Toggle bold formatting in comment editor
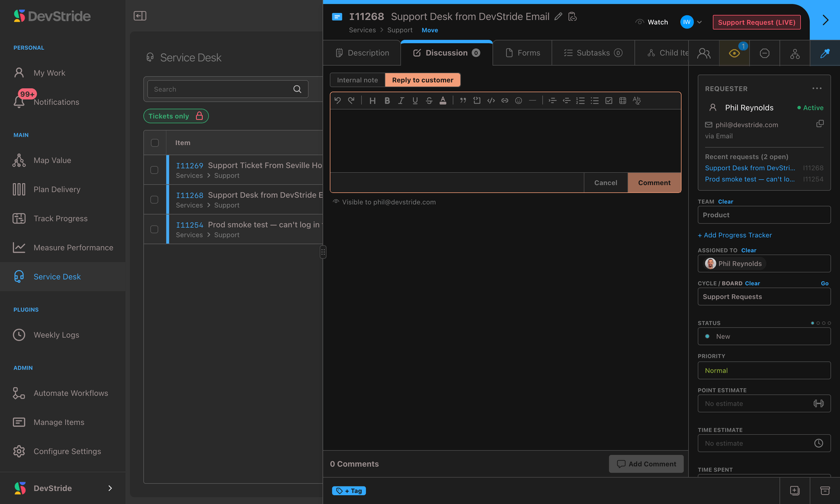Viewport: 840px width, 504px height. [387, 101]
